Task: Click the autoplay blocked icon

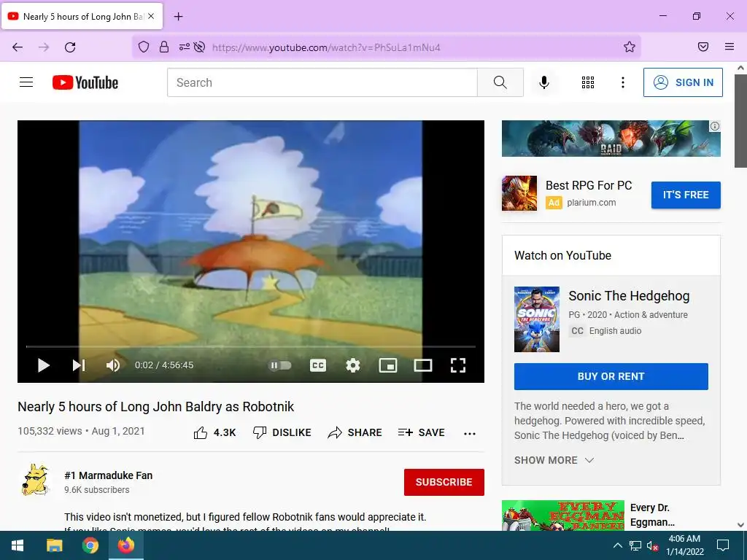Action: [200, 47]
